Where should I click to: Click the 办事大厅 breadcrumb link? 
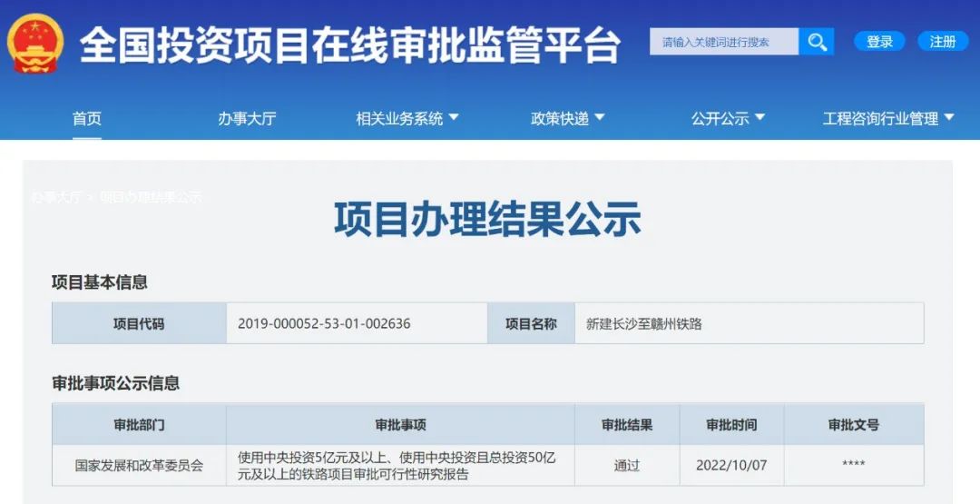coord(55,197)
